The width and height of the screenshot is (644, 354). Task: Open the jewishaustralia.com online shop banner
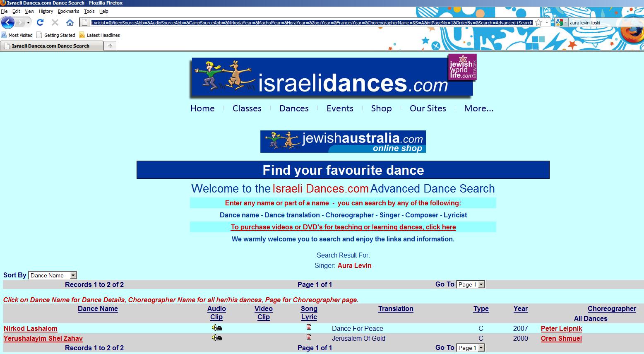pyautogui.click(x=343, y=142)
